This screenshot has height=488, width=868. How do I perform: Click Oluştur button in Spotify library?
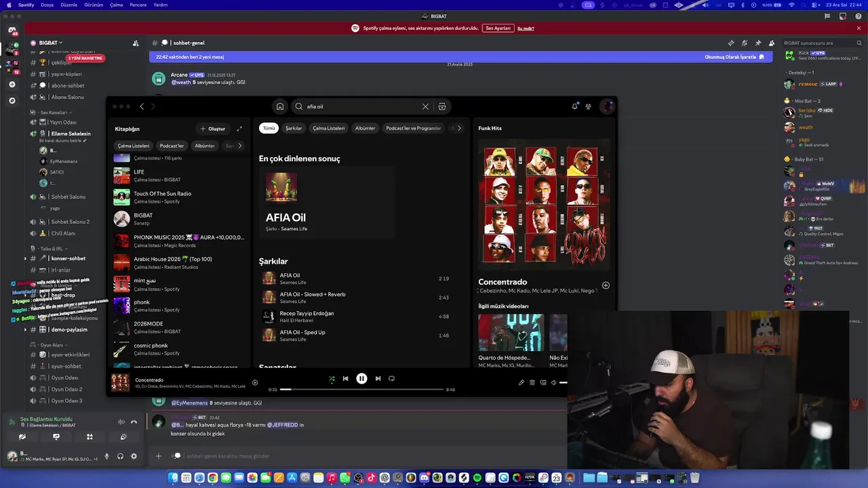click(x=213, y=129)
